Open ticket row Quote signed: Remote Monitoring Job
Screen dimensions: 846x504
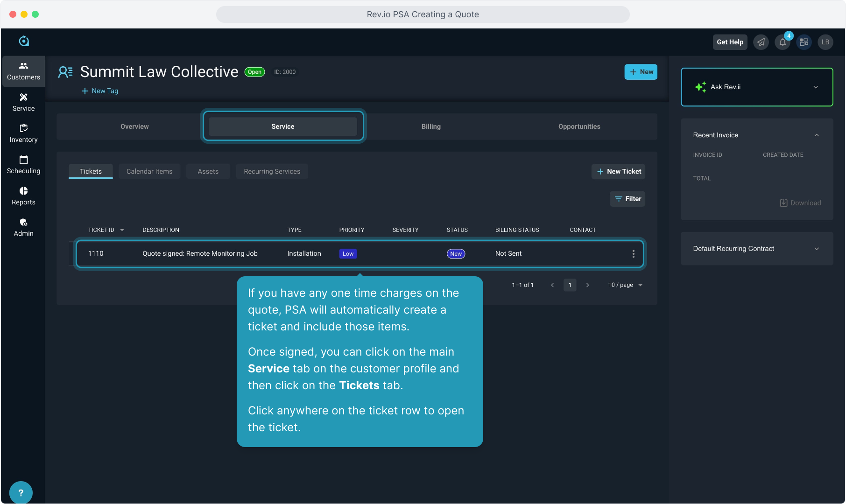point(200,254)
